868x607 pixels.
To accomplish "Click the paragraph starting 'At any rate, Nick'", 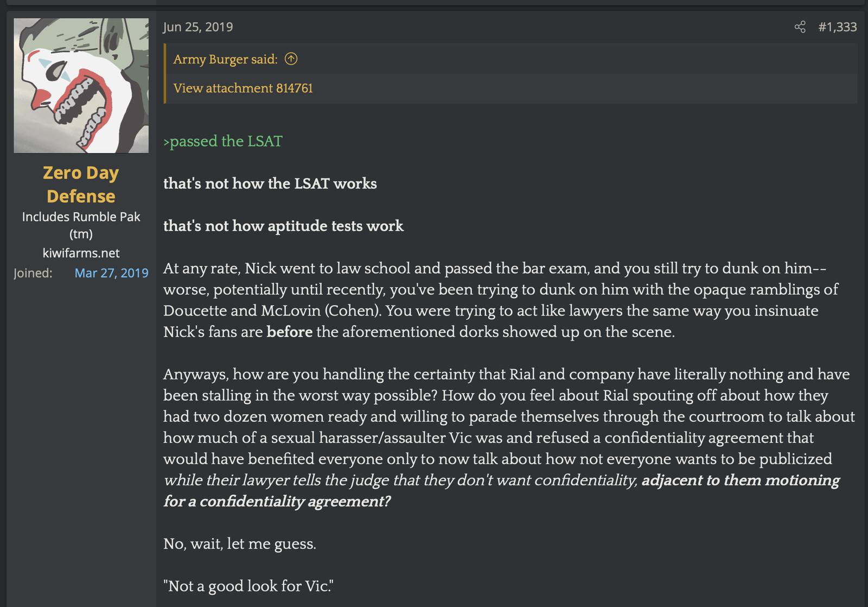I will click(501, 300).
